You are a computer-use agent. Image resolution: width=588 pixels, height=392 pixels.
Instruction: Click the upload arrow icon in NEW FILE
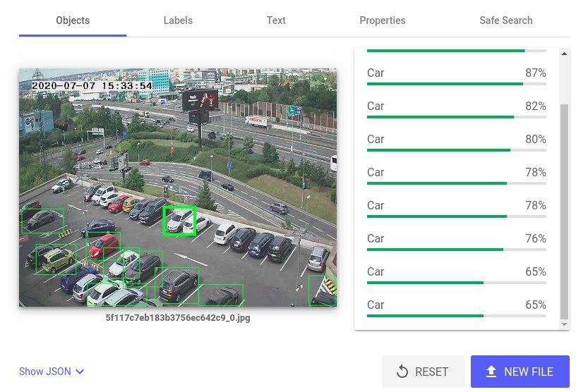(491, 372)
